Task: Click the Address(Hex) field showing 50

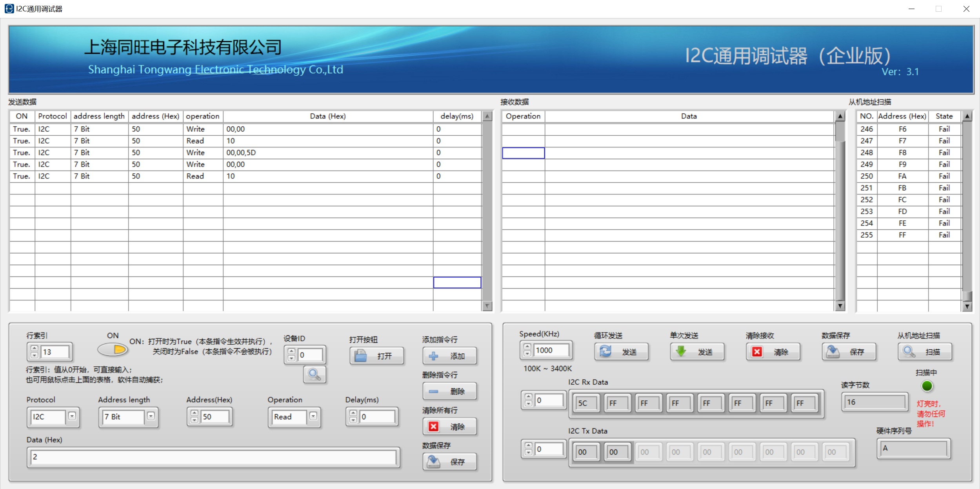Action: pos(215,416)
